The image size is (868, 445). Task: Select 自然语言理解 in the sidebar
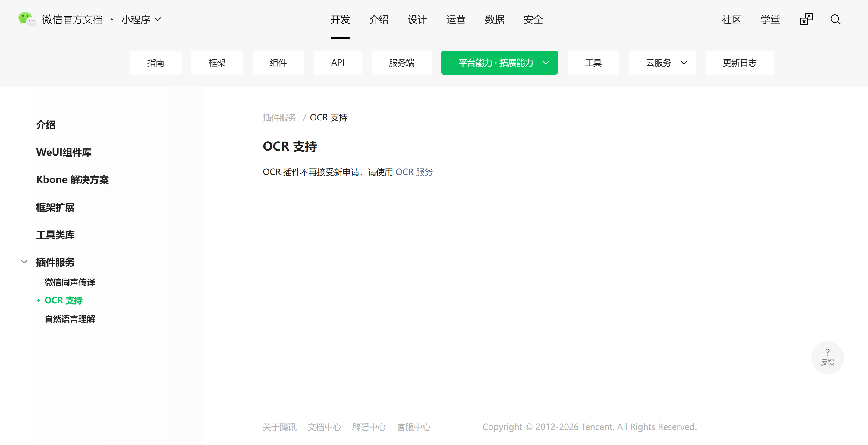(x=70, y=319)
